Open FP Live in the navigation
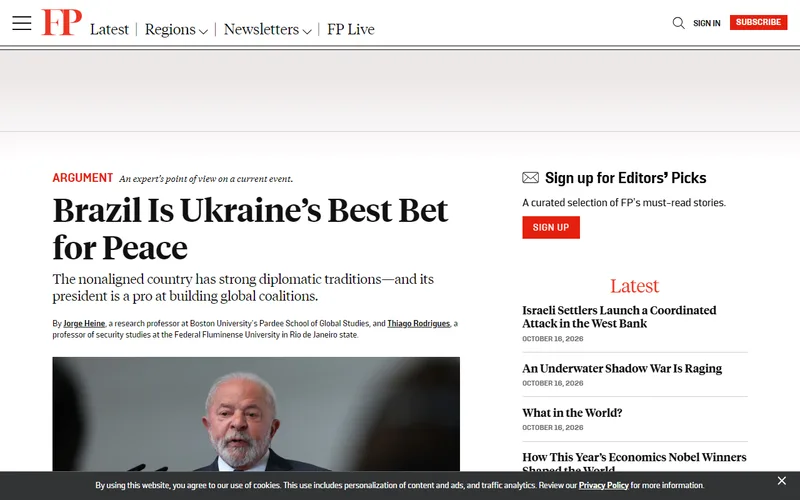 coord(351,30)
